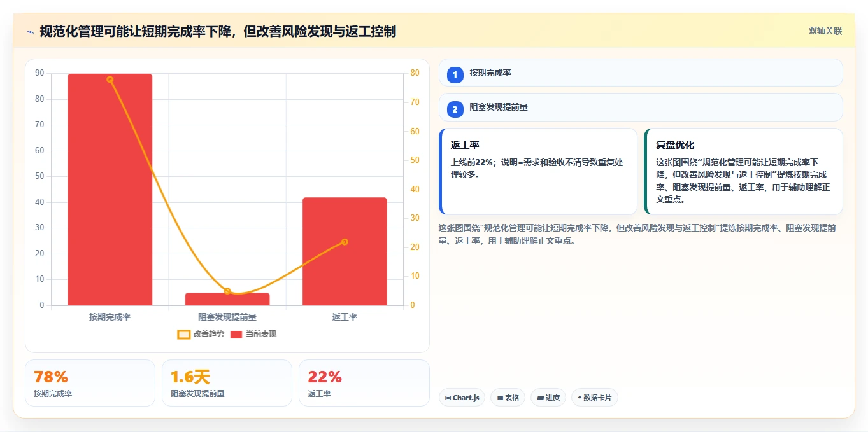868x432 pixels.
Task: Click the Chart.js chip icon
Action: (x=448, y=398)
